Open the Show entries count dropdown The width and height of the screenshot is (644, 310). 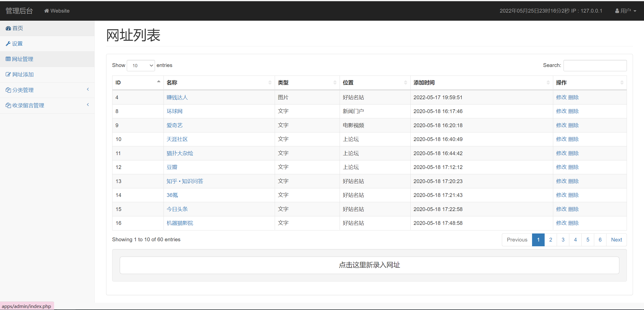point(141,65)
